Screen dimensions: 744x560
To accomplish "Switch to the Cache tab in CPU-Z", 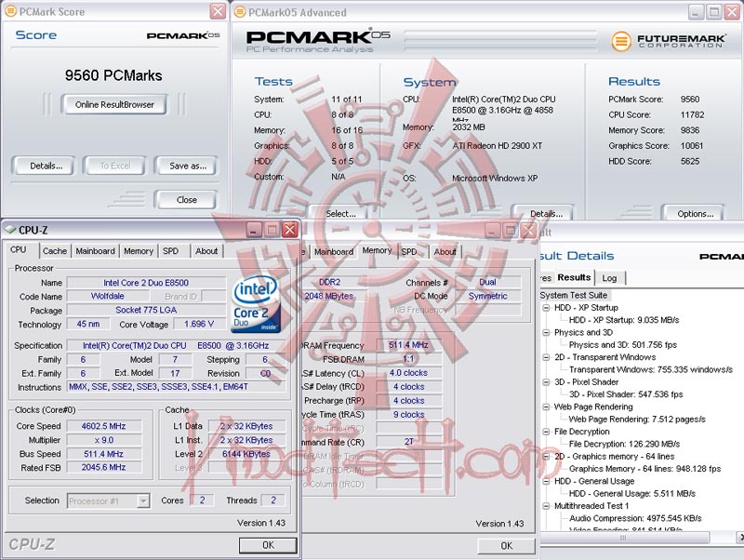I will pos(55,250).
